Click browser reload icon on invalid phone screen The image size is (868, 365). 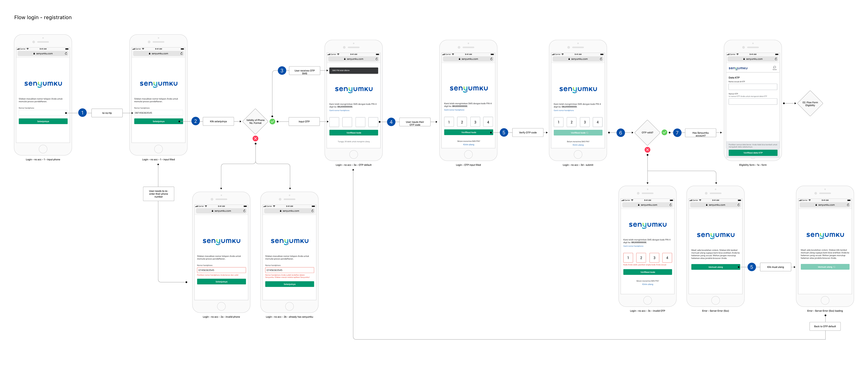click(244, 211)
